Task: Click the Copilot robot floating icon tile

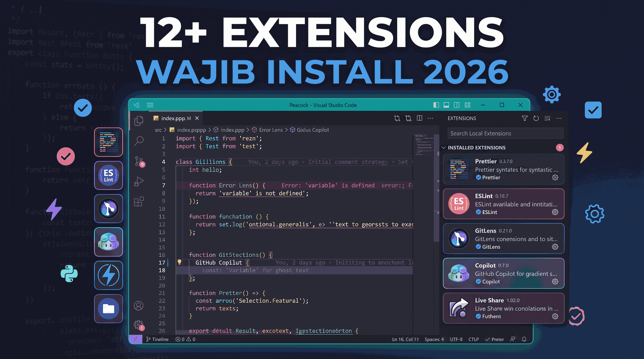Action: [x=109, y=242]
